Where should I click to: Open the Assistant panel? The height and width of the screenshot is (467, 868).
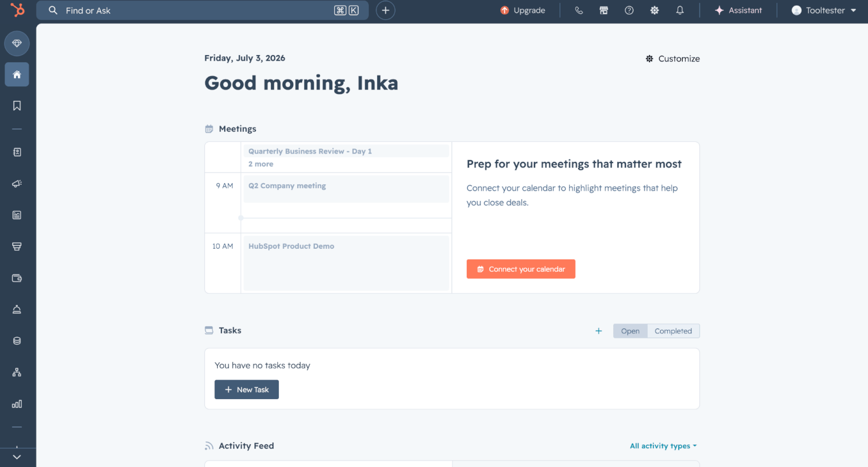[738, 11]
